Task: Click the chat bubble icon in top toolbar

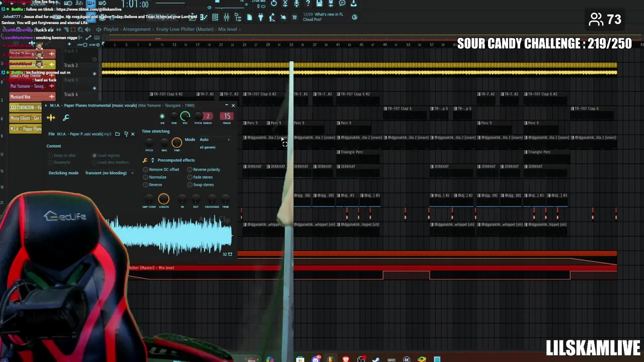Action: (x=343, y=4)
